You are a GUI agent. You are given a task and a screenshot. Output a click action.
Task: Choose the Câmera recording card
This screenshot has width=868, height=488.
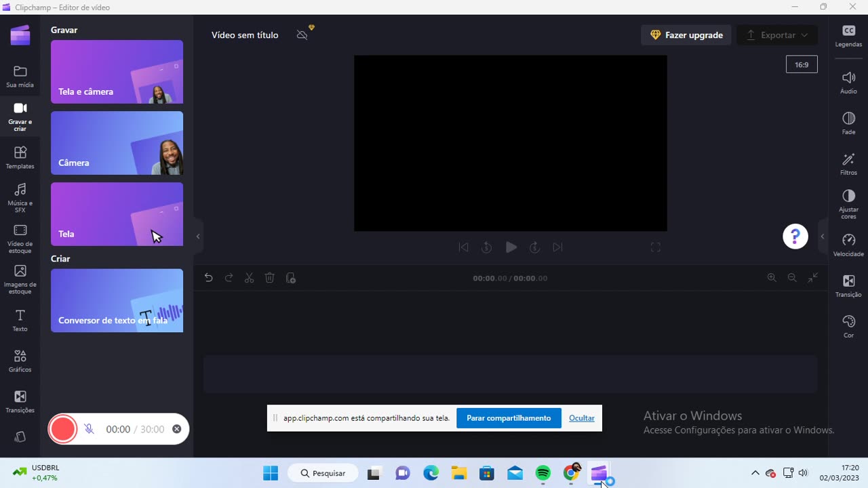(x=117, y=143)
